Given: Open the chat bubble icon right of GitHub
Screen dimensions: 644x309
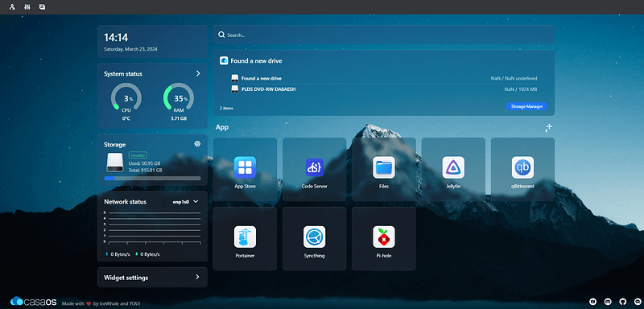Looking at the screenshot, I should (x=637, y=302).
